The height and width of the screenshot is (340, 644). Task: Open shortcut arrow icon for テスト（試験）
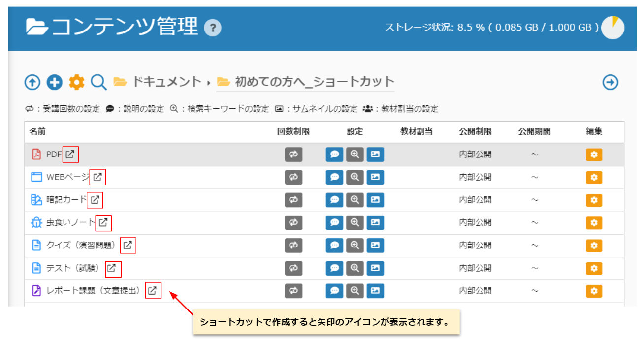click(x=113, y=269)
